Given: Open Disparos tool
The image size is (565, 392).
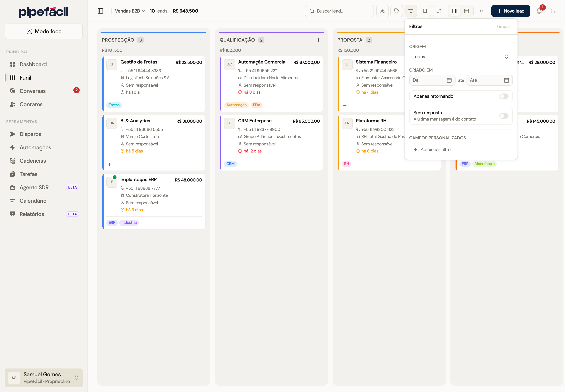Looking at the screenshot, I should [44, 134].
